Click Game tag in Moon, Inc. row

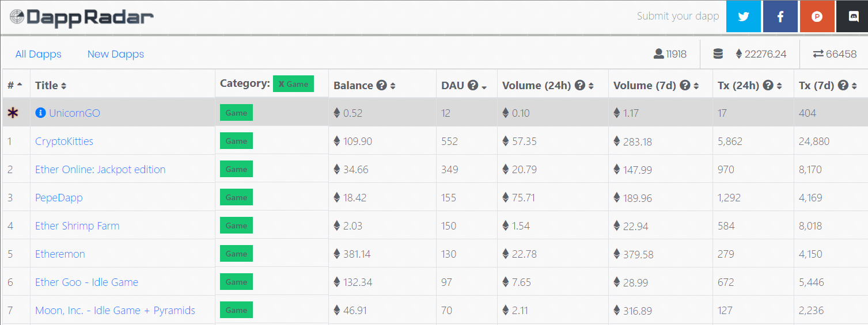point(236,310)
